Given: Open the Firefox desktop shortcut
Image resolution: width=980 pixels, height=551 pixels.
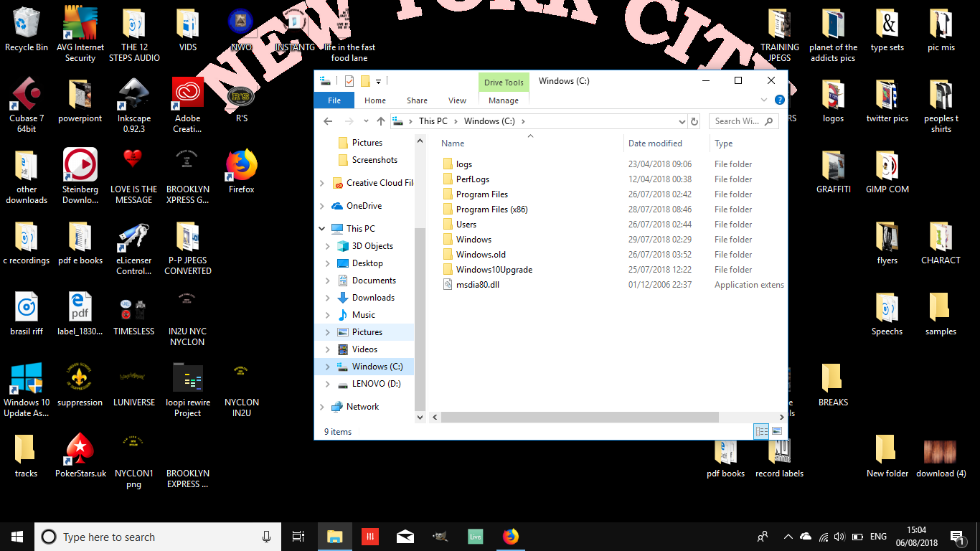Looking at the screenshot, I should pos(241,172).
